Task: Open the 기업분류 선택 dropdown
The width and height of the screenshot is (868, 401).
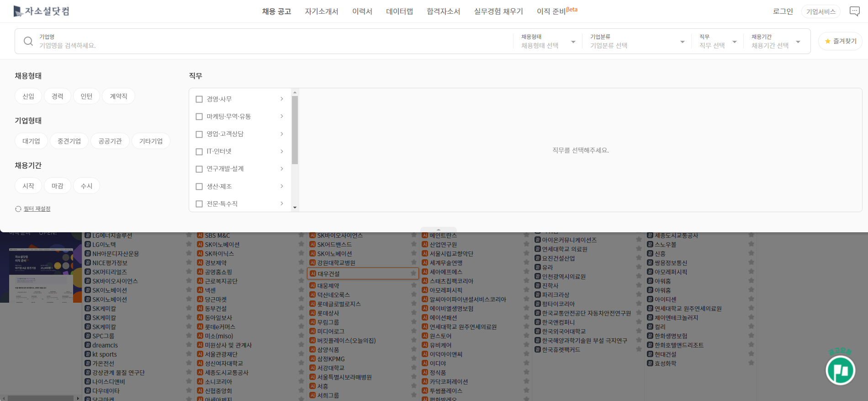Action: (x=637, y=41)
